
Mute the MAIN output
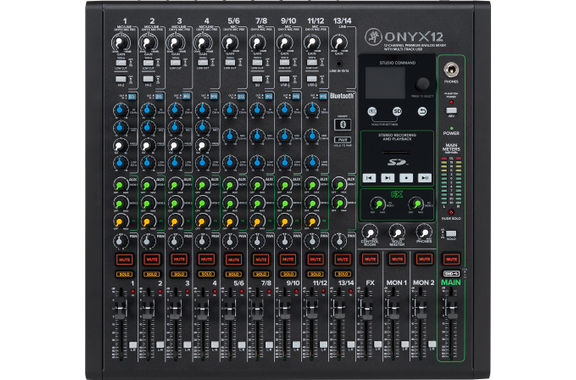(451, 259)
